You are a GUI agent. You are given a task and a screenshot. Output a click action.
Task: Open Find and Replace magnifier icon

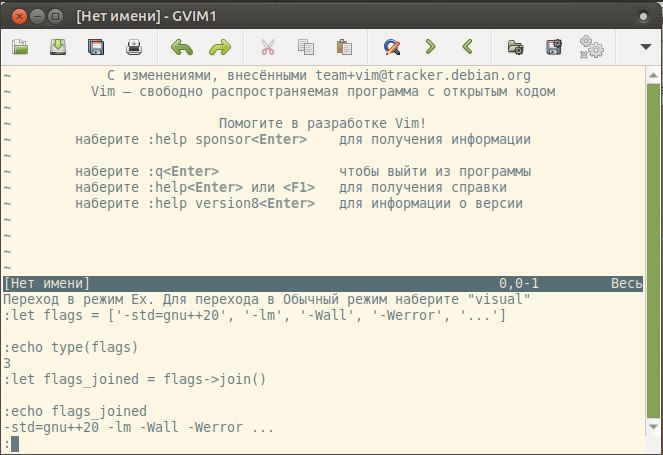(392, 47)
